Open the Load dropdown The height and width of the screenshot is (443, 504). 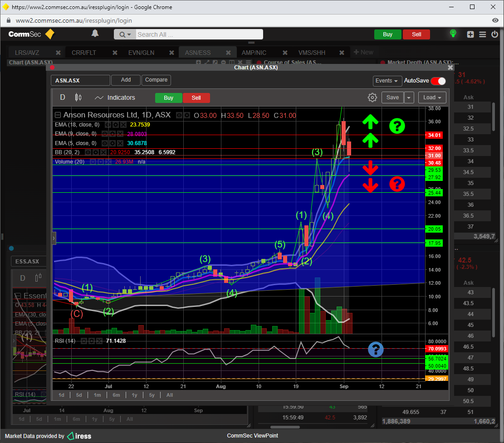(432, 97)
